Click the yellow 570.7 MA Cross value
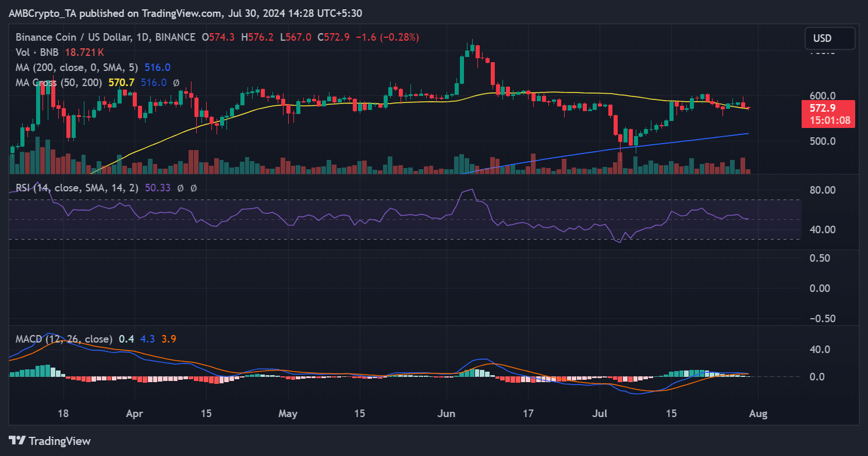 click(121, 83)
